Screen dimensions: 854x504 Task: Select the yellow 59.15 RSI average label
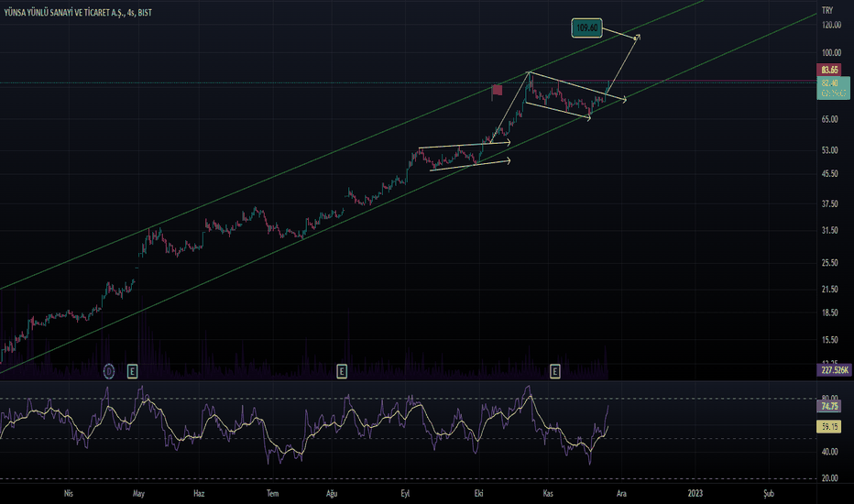coord(831,426)
